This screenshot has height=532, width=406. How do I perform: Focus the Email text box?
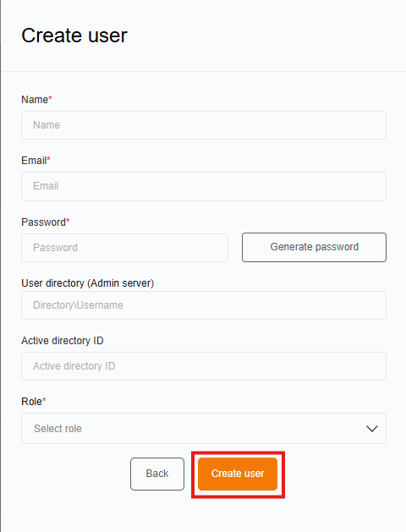(204, 186)
